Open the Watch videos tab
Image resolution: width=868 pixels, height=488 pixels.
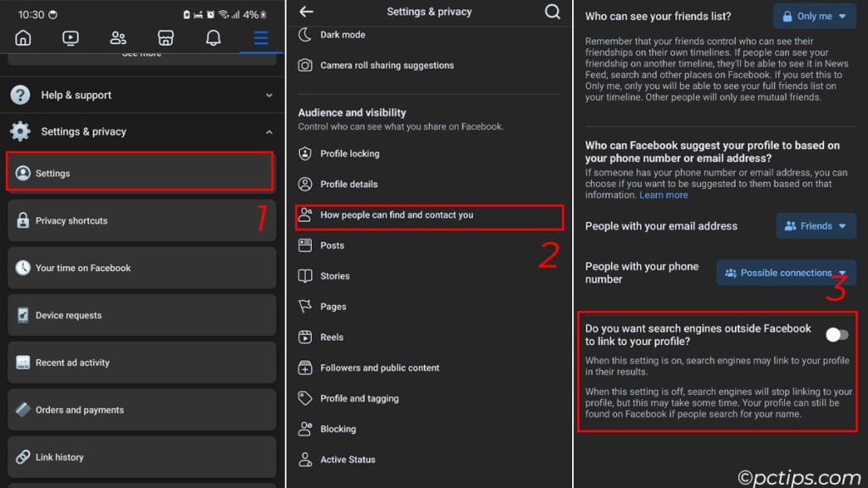[70, 37]
